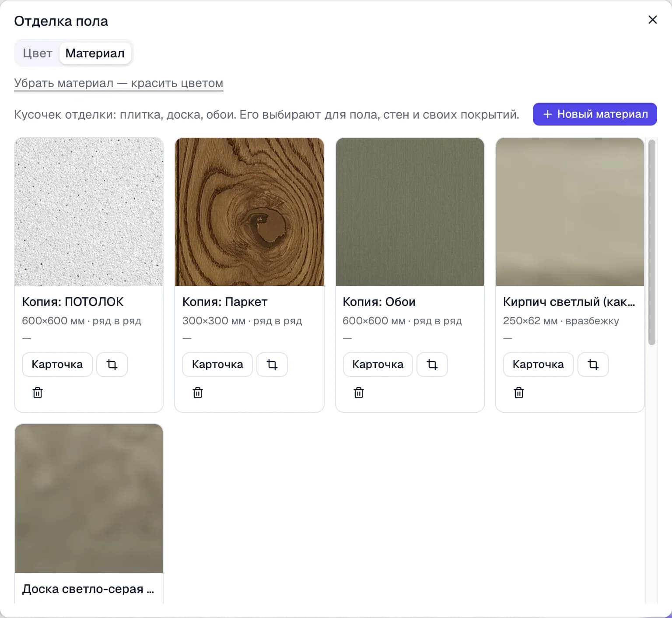Image resolution: width=672 pixels, height=618 pixels.
Task: Click the Доска светло-серая title text
Action: (88, 589)
